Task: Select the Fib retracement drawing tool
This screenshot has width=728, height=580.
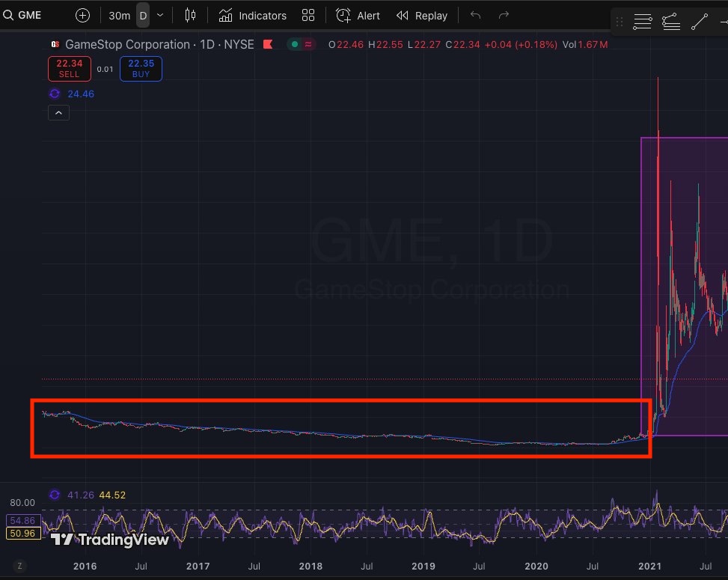Action: pyautogui.click(x=643, y=22)
